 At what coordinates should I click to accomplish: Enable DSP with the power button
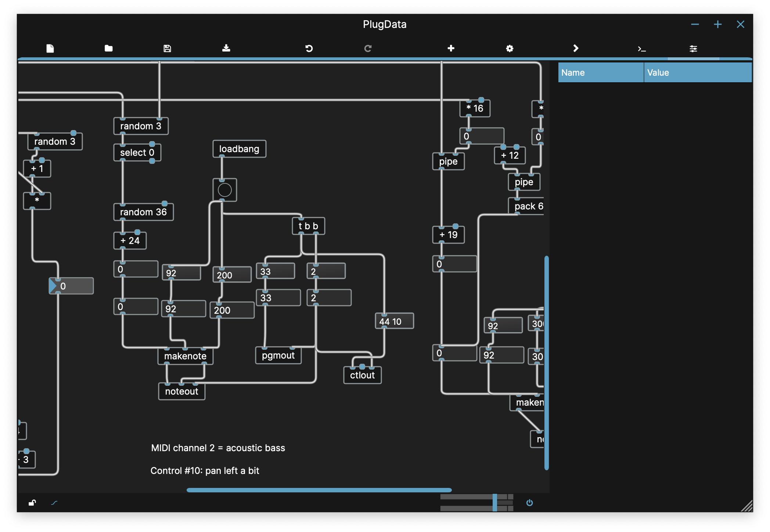click(x=529, y=503)
